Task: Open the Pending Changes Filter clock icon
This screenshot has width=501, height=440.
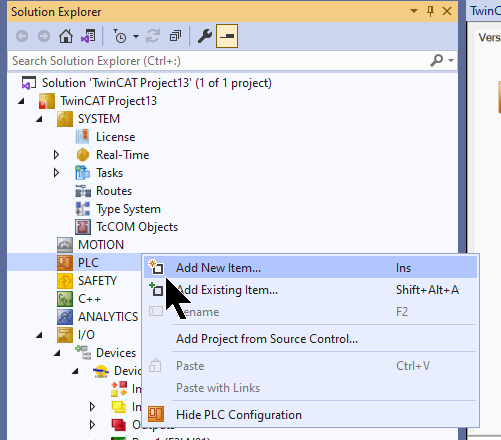Action: pos(120,36)
